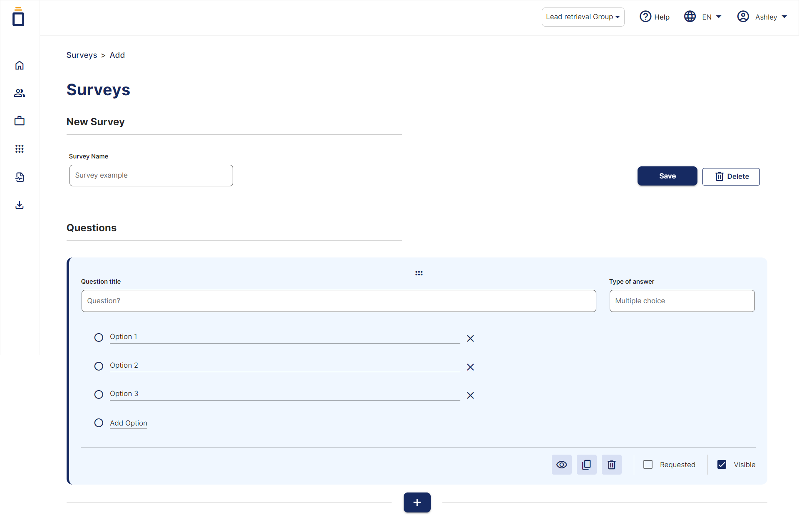The width and height of the screenshot is (799, 532).
Task: Click the Add Option radio circle
Action: (x=99, y=423)
